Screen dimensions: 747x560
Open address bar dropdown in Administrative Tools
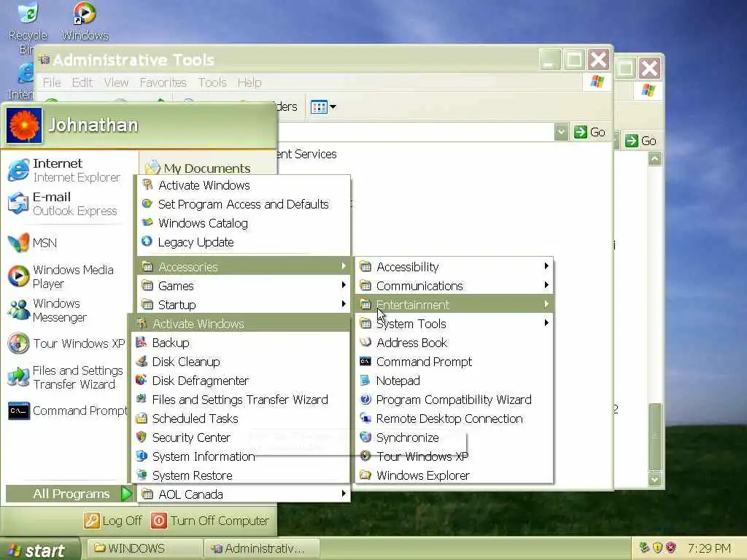pyautogui.click(x=561, y=132)
